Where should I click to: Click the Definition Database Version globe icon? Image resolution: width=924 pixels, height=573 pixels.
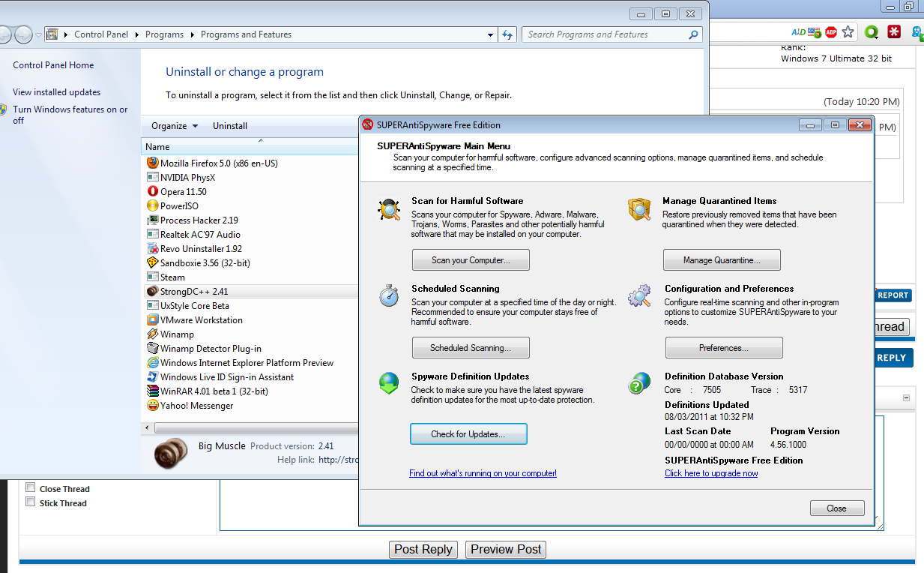639,383
